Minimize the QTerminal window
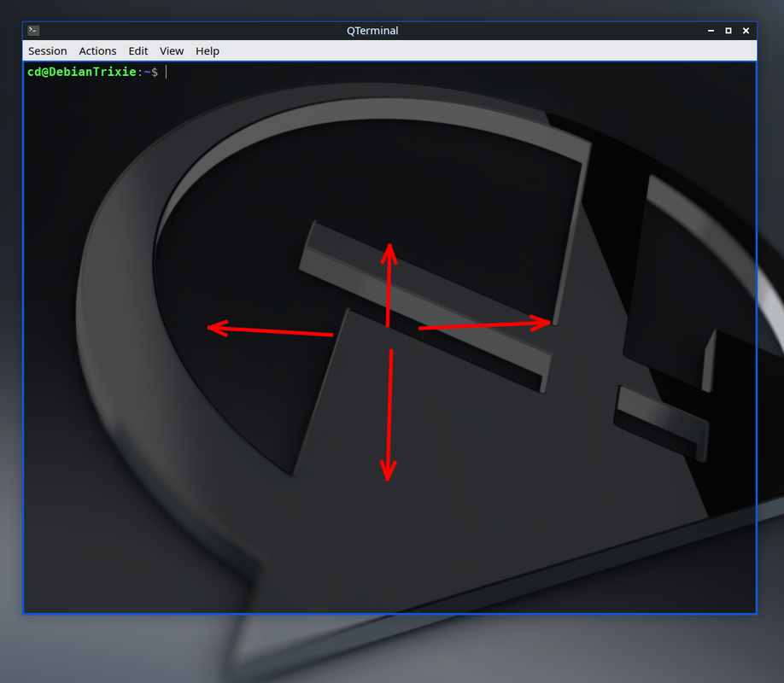Screen dimensions: 784x683 point(711,31)
